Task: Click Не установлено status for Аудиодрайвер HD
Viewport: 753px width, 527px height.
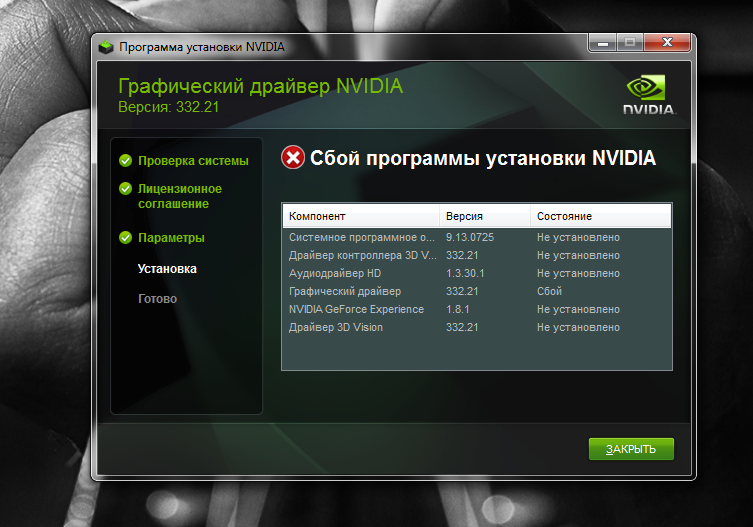Action: tap(578, 273)
